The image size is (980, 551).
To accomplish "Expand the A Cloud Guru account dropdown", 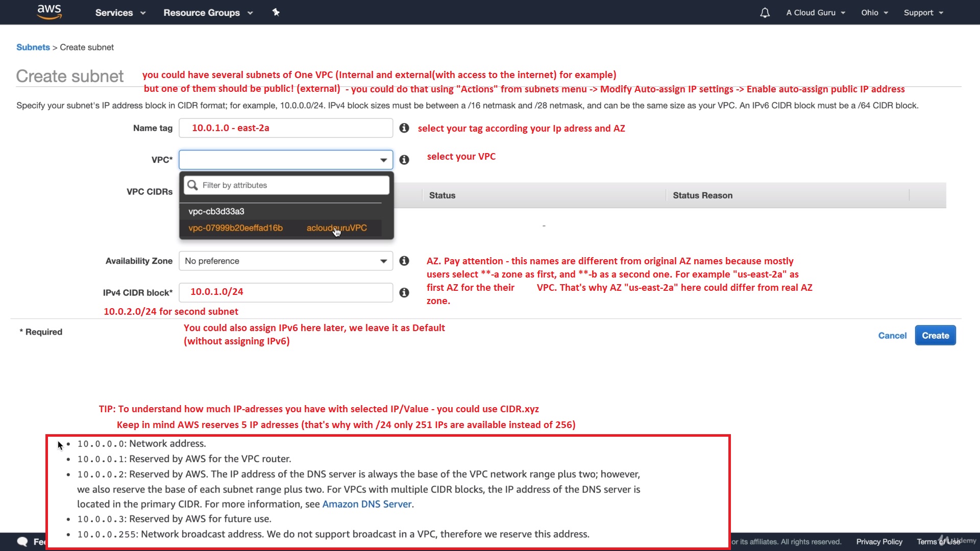I will (815, 13).
